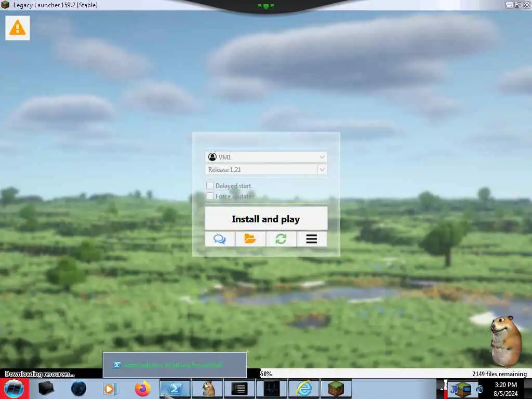Screen dimensions: 532x399
Task: Open the Windows Start button
Action: click(14, 389)
